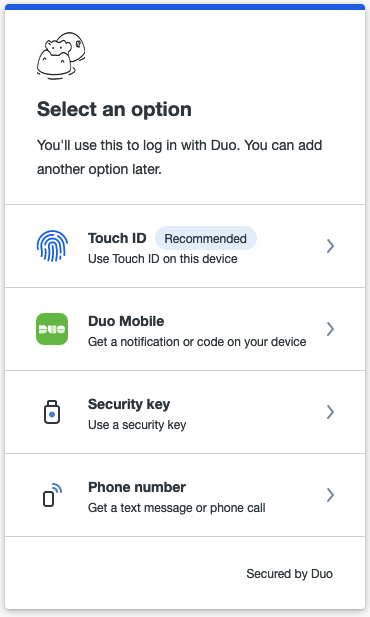370x617 pixels.
Task: Click the hippo logo at top
Action: click(x=61, y=55)
